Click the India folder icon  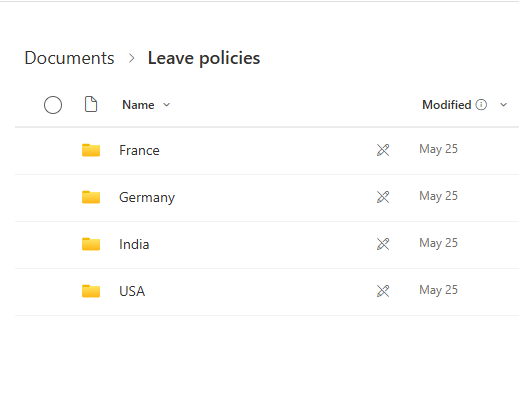click(91, 244)
